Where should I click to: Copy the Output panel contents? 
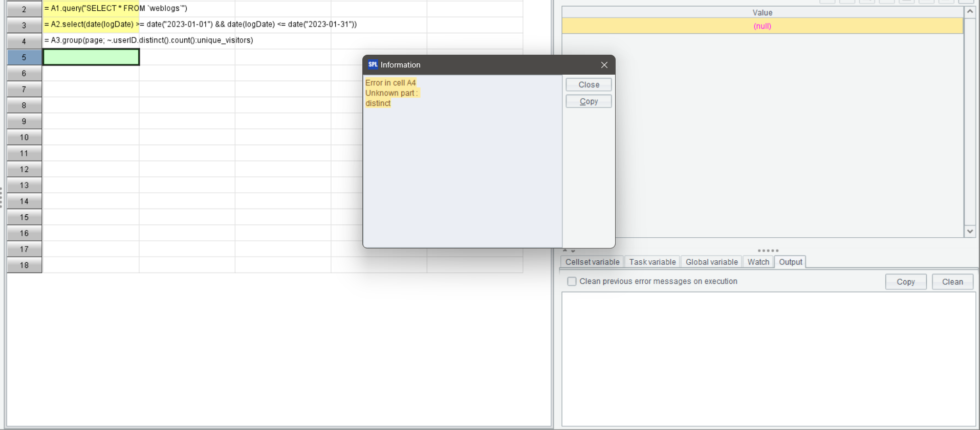click(905, 282)
